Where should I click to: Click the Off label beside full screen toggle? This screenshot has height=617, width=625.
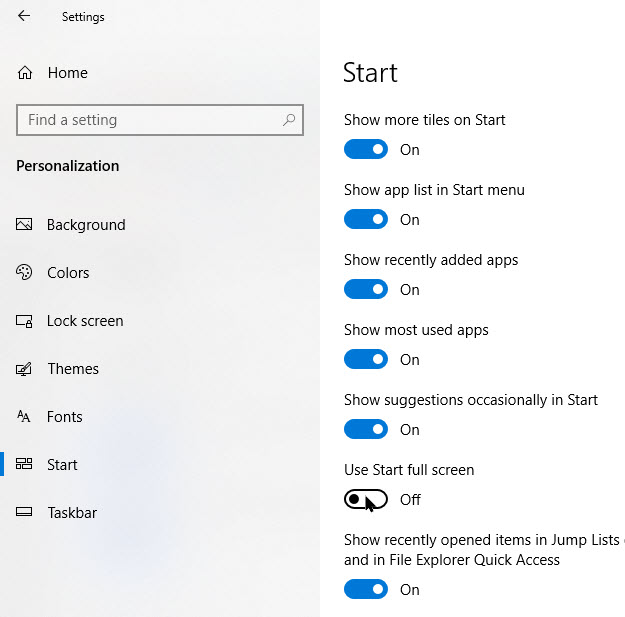[x=410, y=500]
